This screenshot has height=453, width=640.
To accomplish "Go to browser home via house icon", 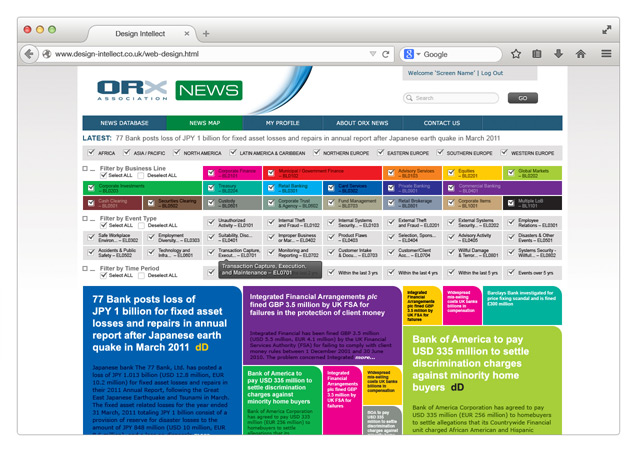I will click(583, 54).
